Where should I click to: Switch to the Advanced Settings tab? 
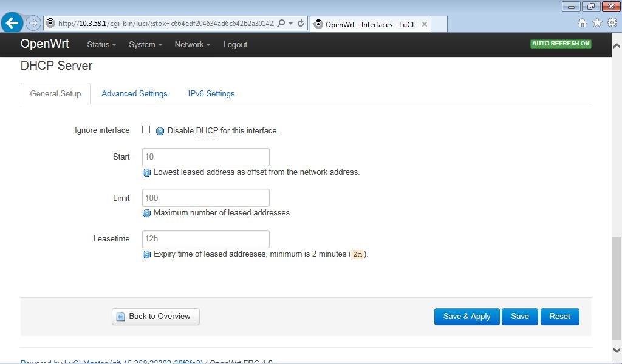tap(134, 94)
